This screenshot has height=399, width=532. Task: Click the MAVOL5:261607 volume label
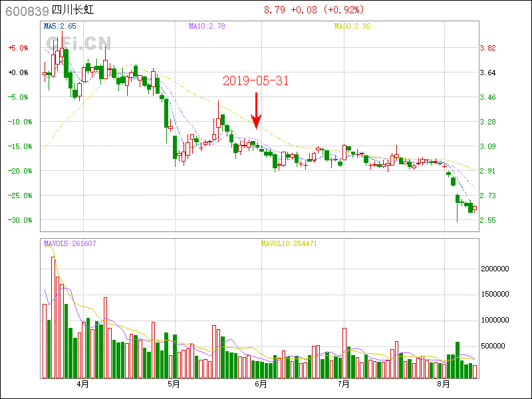pos(70,243)
